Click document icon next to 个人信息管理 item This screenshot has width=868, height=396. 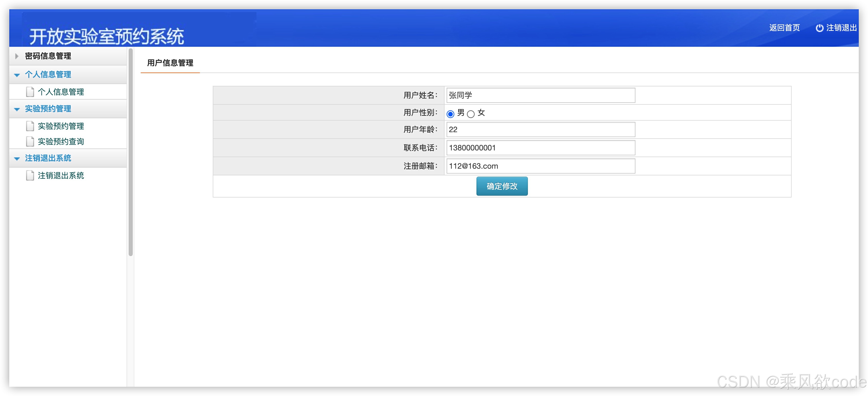pyautogui.click(x=30, y=92)
